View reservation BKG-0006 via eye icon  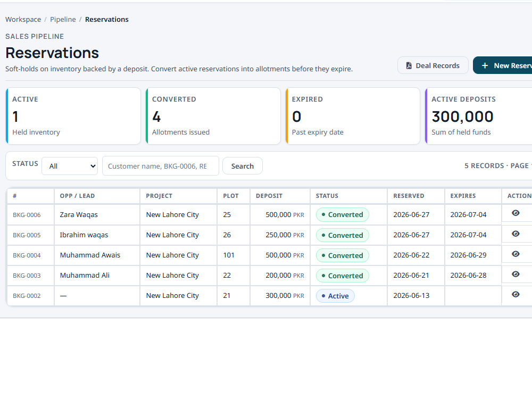[x=516, y=213]
